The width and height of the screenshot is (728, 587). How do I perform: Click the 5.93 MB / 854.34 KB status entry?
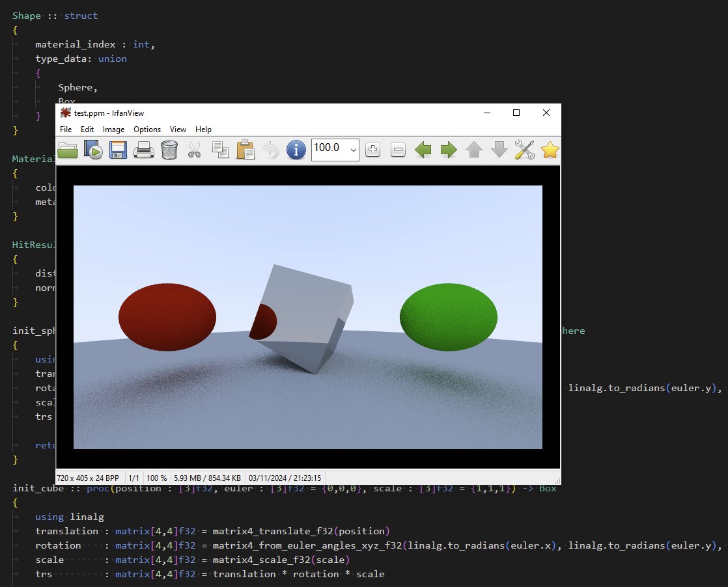[207, 478]
